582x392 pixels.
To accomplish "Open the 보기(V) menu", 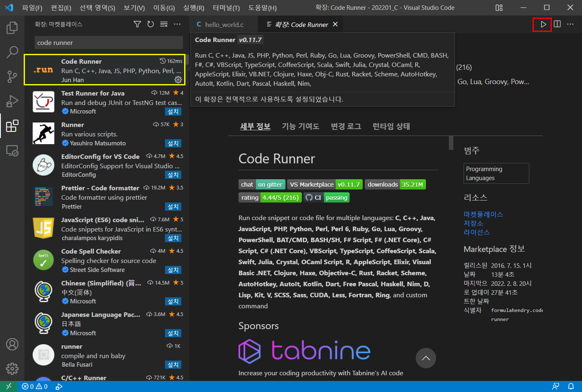I will pos(134,8).
